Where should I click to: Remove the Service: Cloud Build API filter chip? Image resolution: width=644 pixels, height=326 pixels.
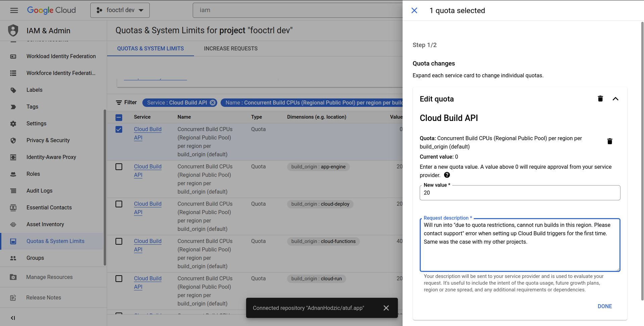coord(213,103)
